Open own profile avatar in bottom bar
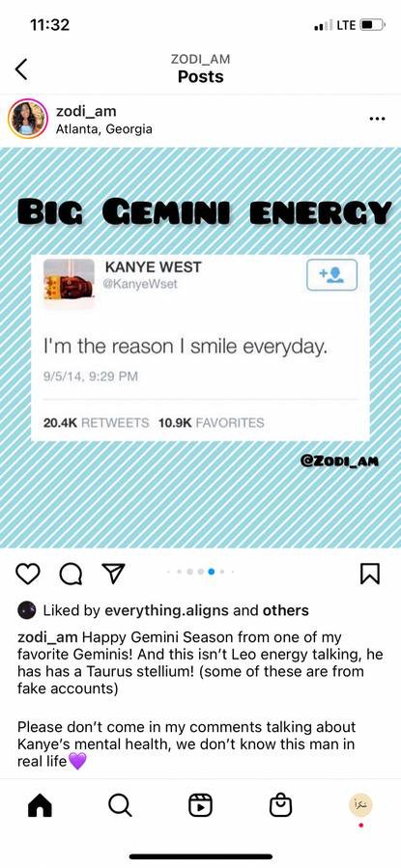The width and height of the screenshot is (401, 868). (360, 805)
